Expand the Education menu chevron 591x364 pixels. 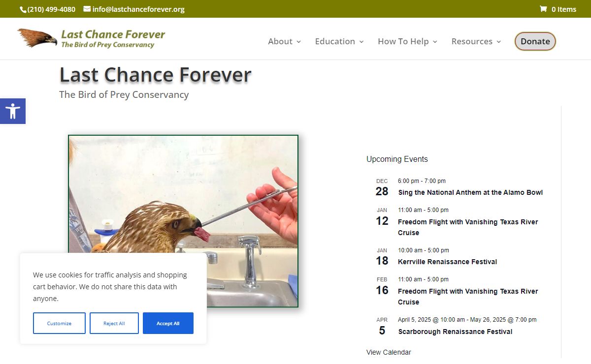click(x=361, y=42)
